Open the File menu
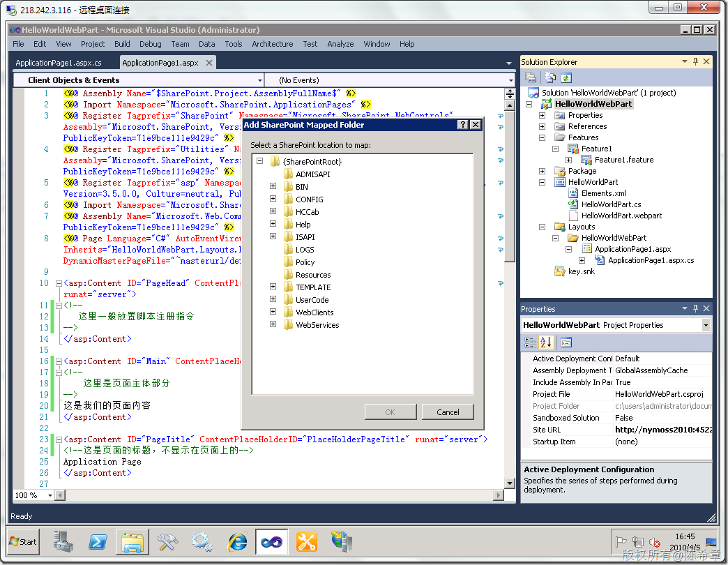 point(19,44)
